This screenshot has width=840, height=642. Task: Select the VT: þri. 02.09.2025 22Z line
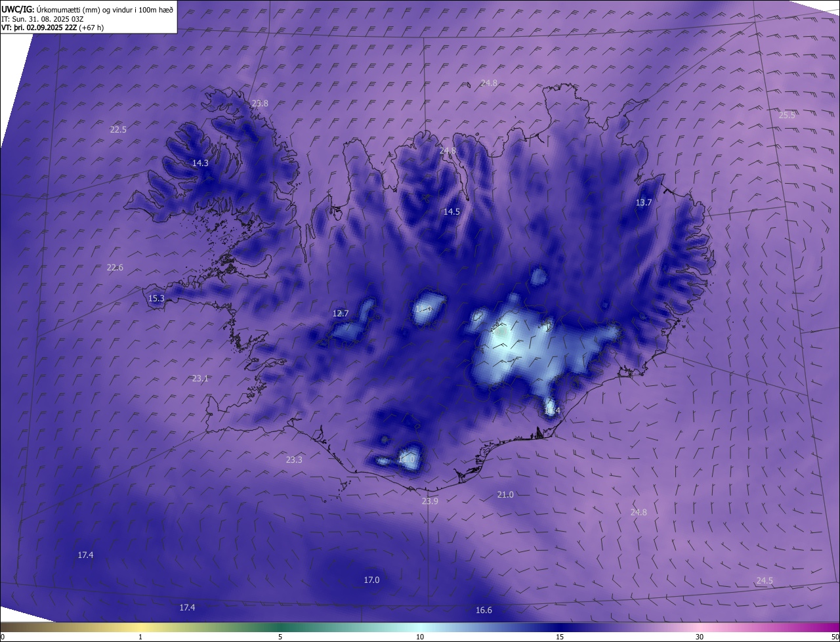coord(52,28)
